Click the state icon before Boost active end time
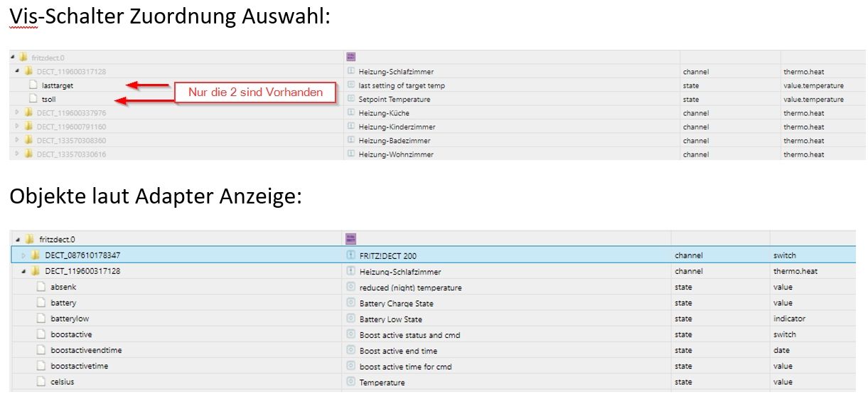Image resolution: width=868 pixels, height=397 pixels. point(350,351)
